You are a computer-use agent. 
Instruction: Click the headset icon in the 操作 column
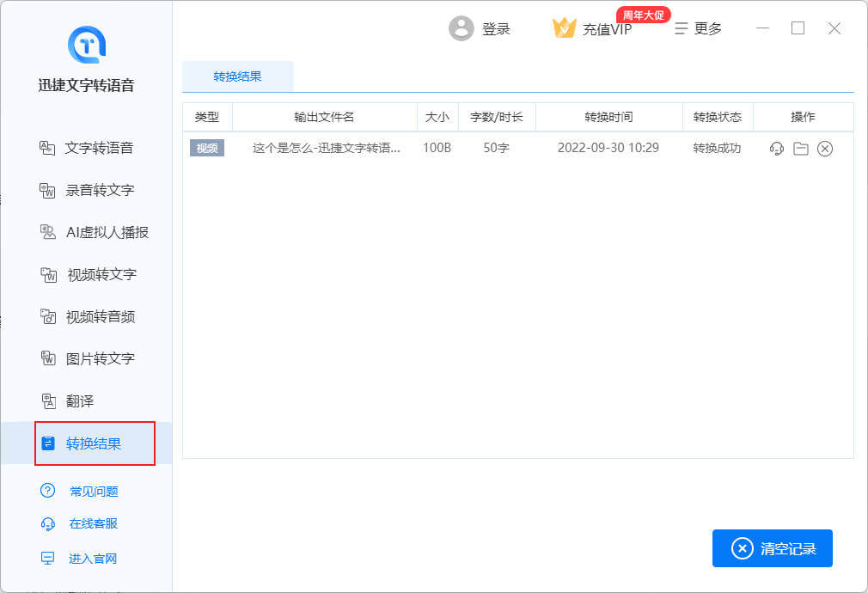pos(777,149)
